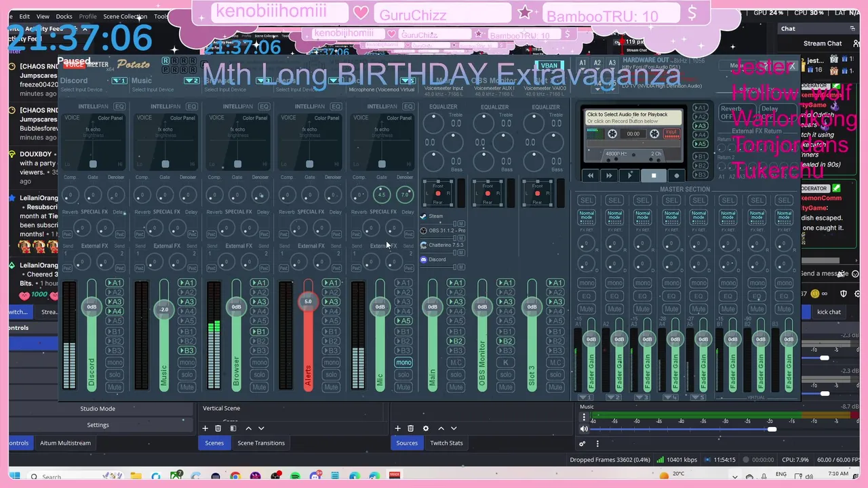Move scene down with arrow in Scenes dock
The image size is (868, 488).
(261, 428)
